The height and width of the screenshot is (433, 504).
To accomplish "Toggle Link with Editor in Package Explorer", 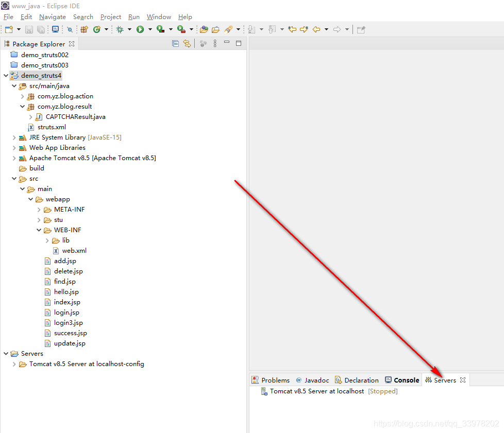I will coord(187,44).
